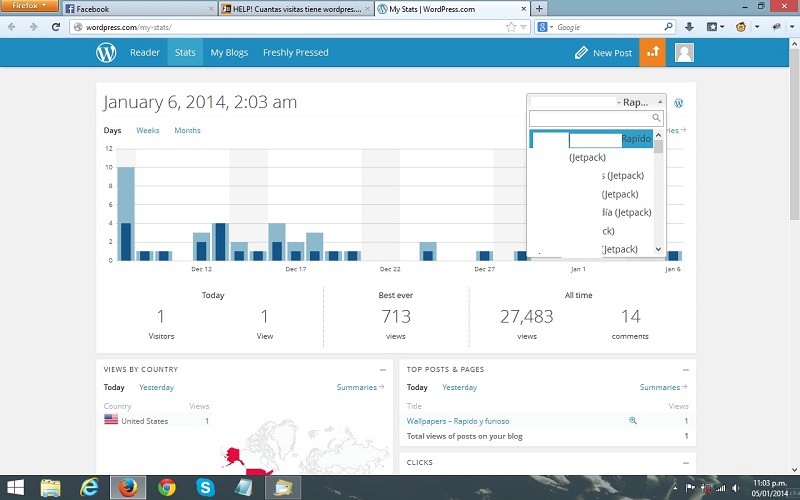Open the Firefox menu button
The width and height of the screenshot is (800, 500).
(29, 6)
